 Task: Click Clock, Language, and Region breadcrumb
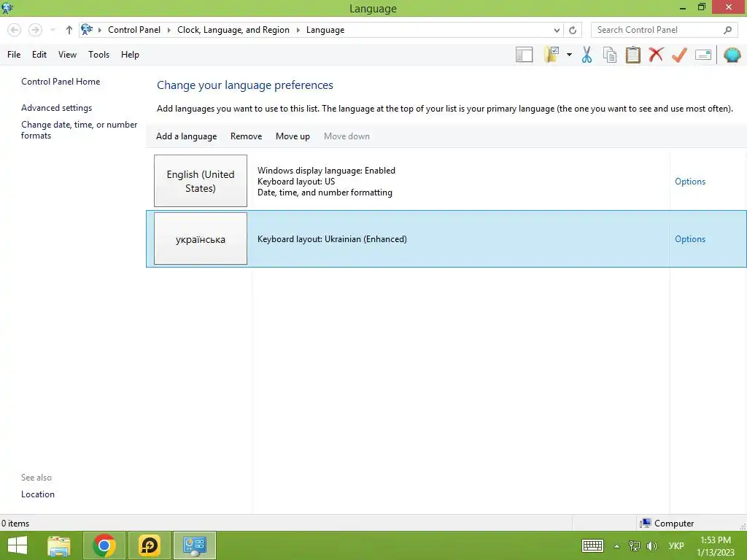coord(233,30)
